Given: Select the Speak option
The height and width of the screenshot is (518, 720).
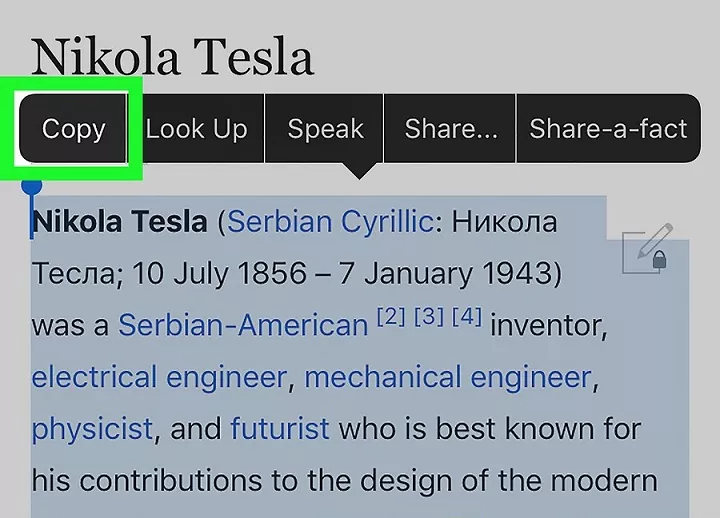Looking at the screenshot, I should click(325, 129).
